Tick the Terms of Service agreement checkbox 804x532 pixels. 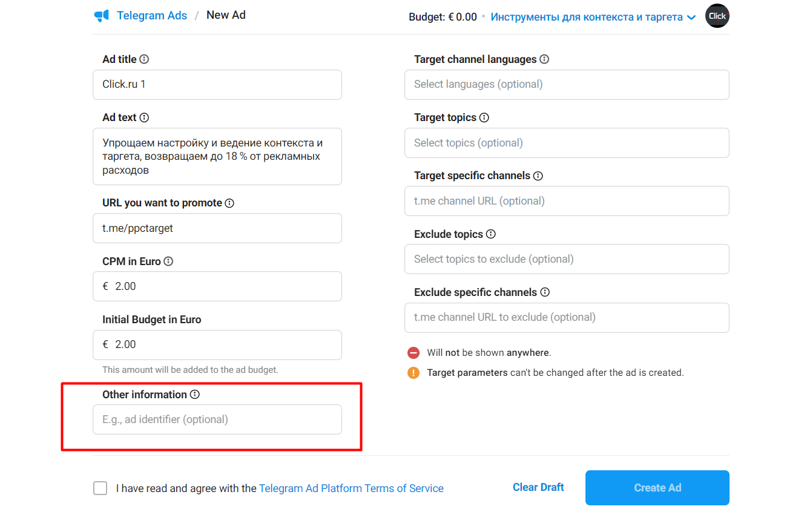(x=100, y=488)
